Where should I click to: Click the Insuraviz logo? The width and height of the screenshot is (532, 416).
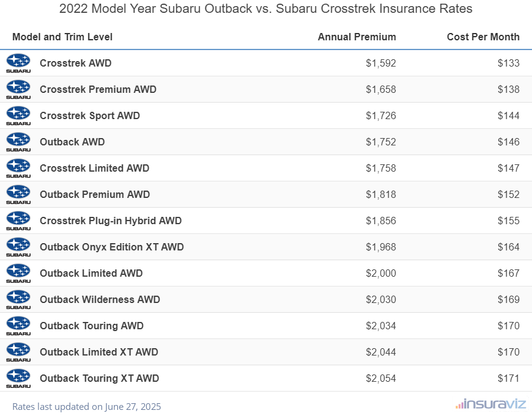coord(490,404)
